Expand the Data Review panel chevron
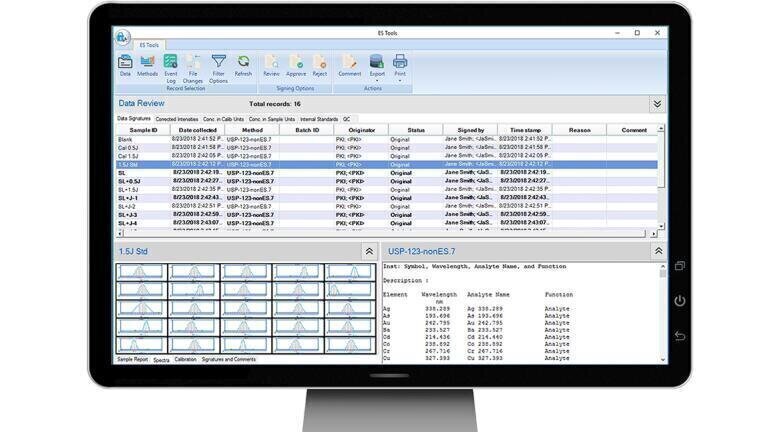This screenshot has width=768, height=432. click(x=657, y=104)
